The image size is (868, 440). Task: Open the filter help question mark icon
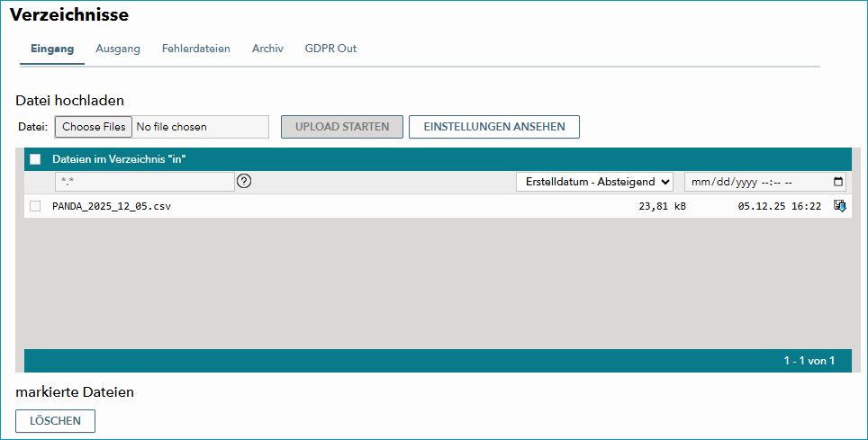244,181
